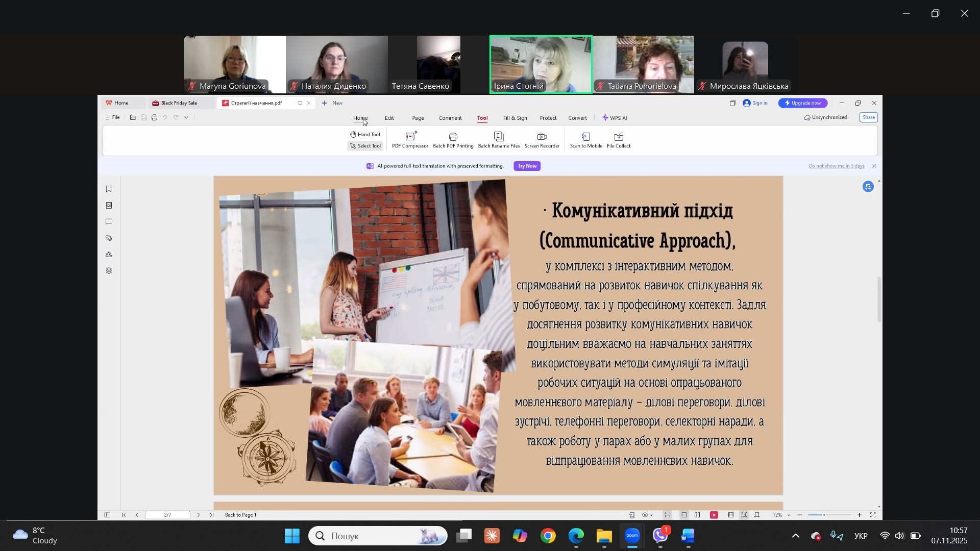Activate the Select Tool
This screenshot has height=551, width=980.
tap(365, 146)
